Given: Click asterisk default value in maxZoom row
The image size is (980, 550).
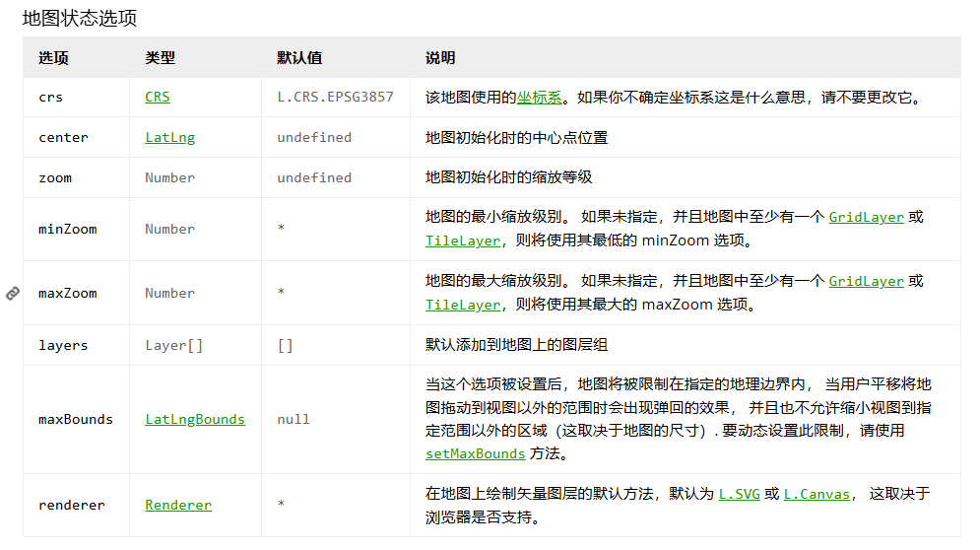Looking at the screenshot, I should [282, 291].
